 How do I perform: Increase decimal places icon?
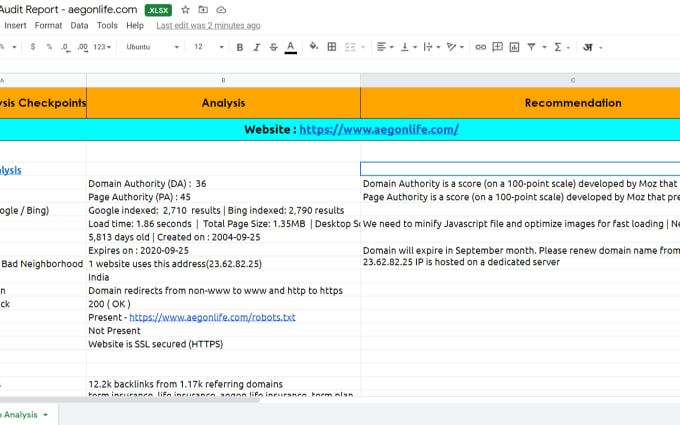pyautogui.click(x=82, y=47)
